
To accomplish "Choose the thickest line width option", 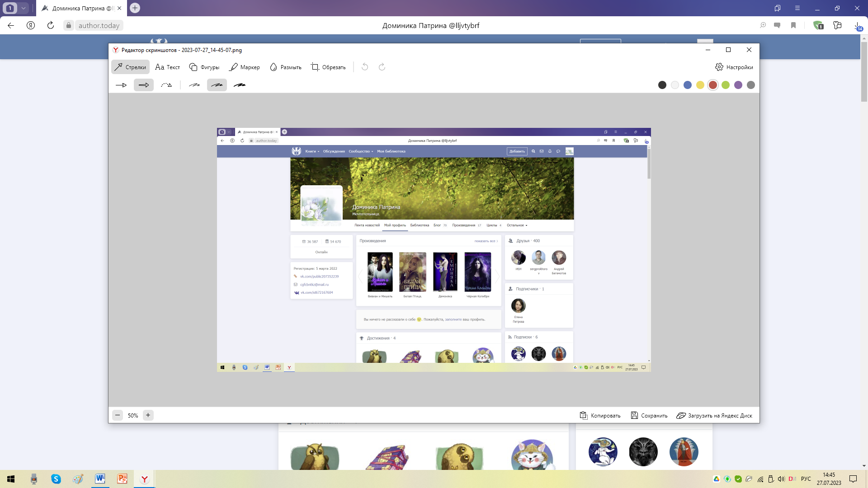I will point(240,85).
